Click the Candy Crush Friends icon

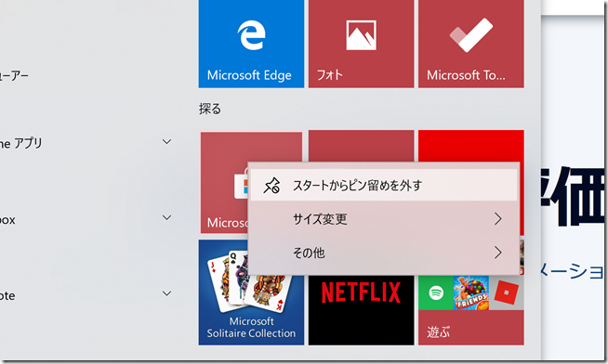coord(471,292)
